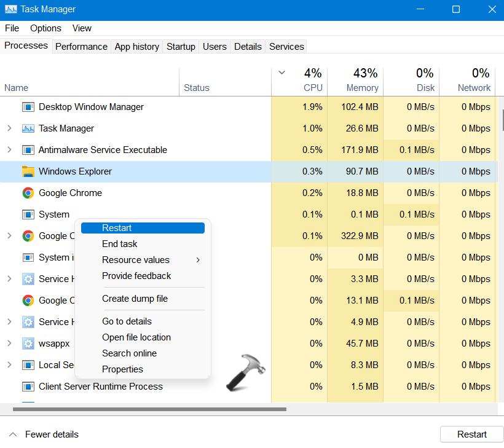This screenshot has width=504, height=448.
Task: Expand the Antimalware Service Executable group
Action: coord(9,150)
